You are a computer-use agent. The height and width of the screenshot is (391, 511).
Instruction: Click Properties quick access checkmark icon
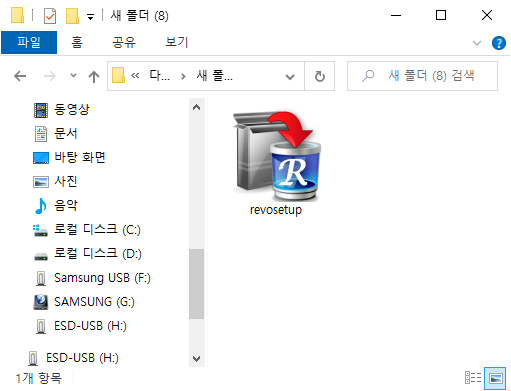(x=50, y=16)
